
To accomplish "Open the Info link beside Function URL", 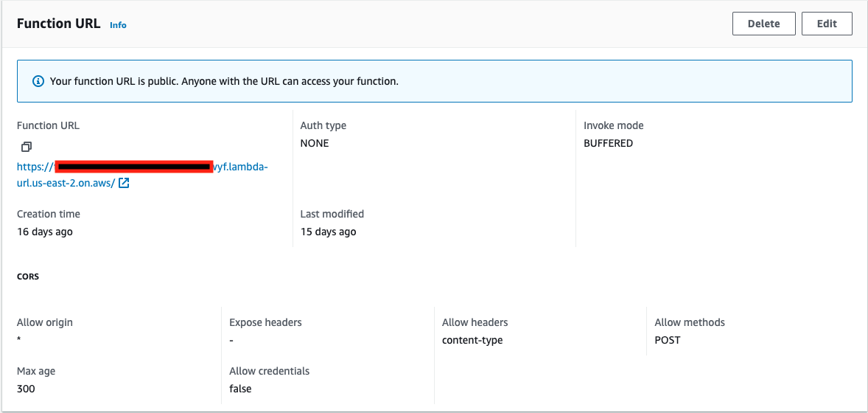I will click(118, 25).
